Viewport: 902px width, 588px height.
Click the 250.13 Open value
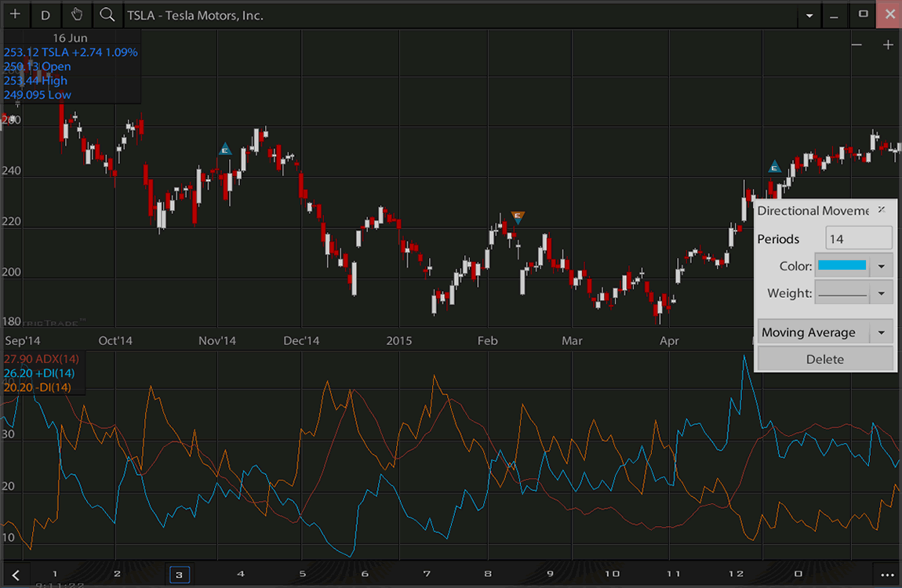pos(38,66)
